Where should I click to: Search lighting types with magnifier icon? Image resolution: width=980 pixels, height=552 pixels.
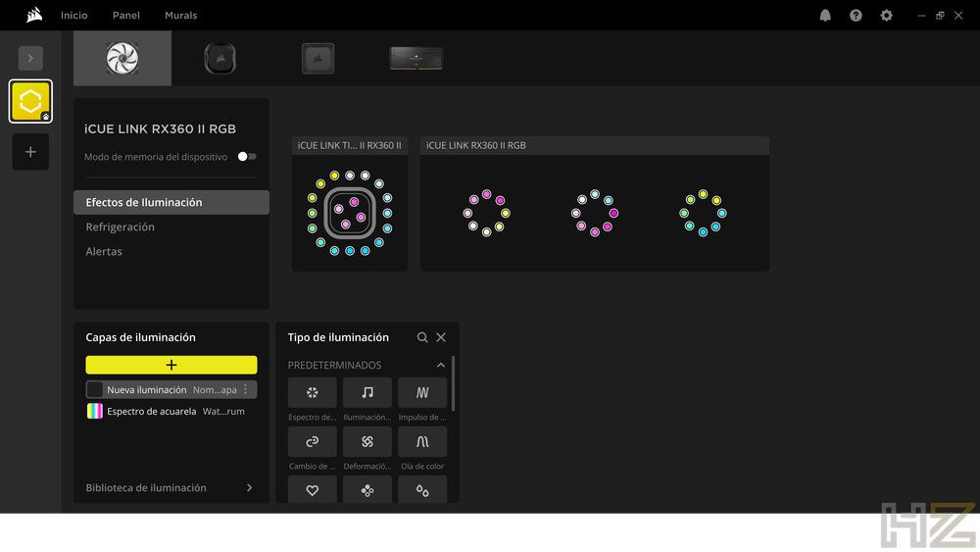pyautogui.click(x=422, y=337)
